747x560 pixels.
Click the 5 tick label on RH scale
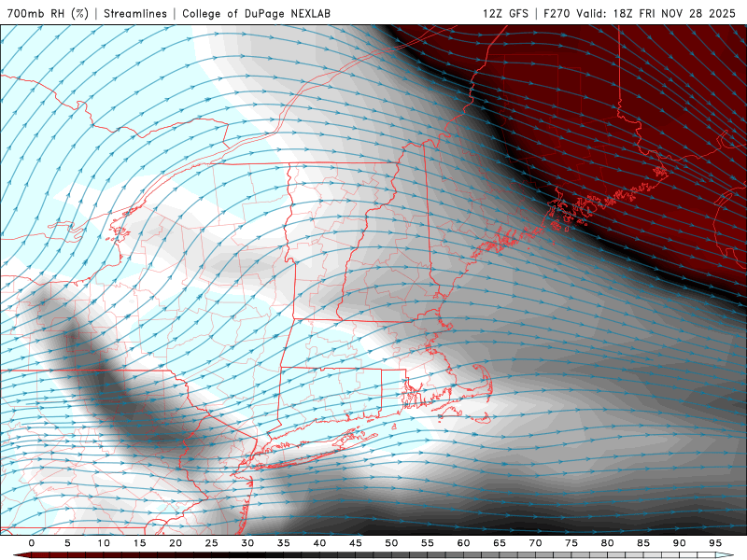point(67,543)
